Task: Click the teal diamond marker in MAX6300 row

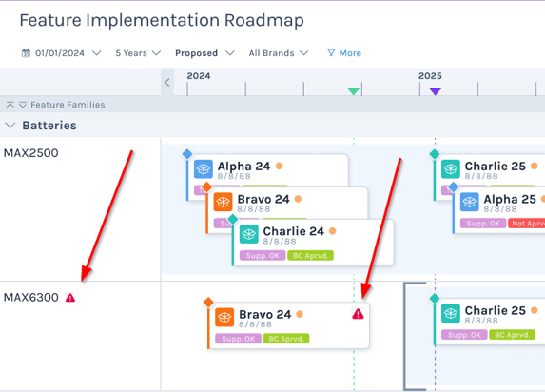Action: pyautogui.click(x=435, y=299)
